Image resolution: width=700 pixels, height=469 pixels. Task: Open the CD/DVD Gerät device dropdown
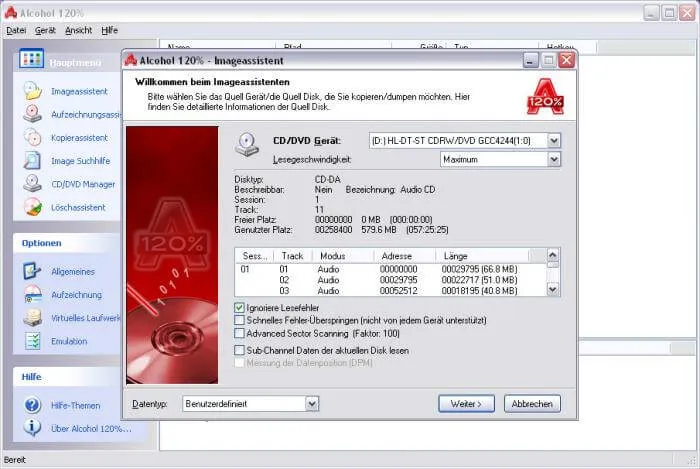click(x=554, y=141)
